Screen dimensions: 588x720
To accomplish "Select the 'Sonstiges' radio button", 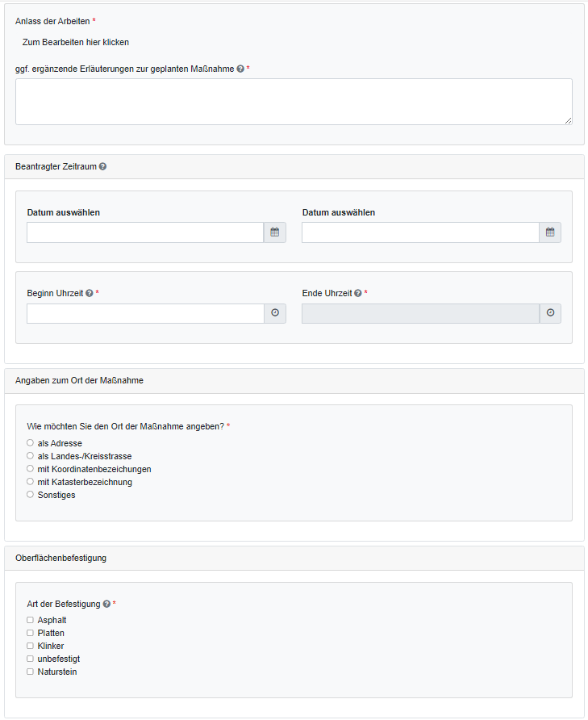I will [31, 495].
